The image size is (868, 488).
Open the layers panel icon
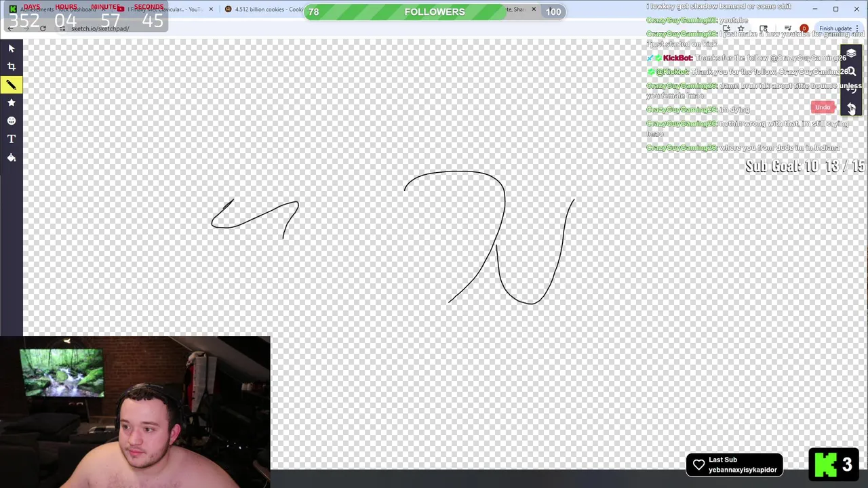(851, 54)
